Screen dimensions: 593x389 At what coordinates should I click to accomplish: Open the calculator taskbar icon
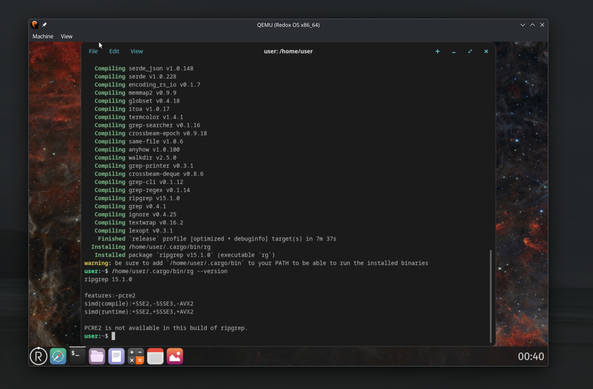click(136, 356)
